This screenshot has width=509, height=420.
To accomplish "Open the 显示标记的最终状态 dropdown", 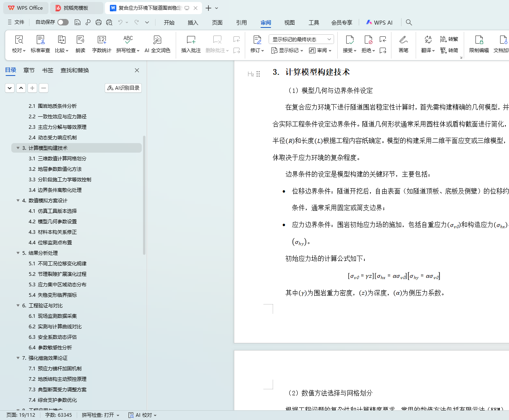I will 301,39.
